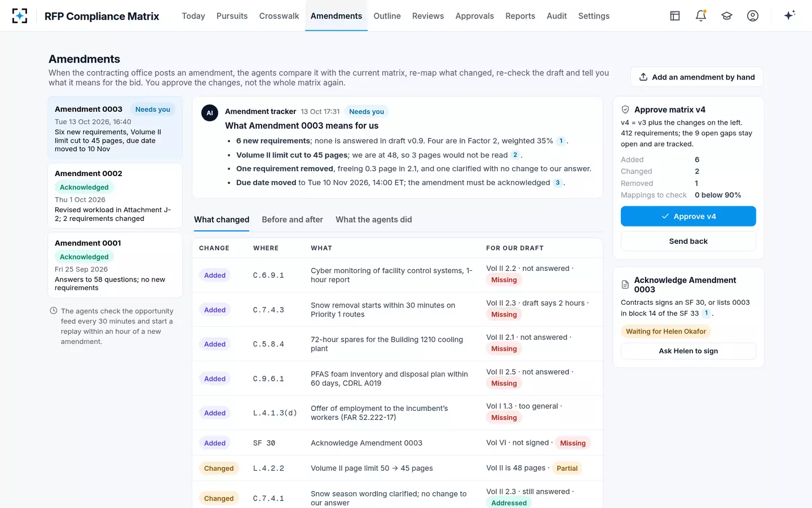Navigate to the Reviews tab
This screenshot has height=508, width=812.
click(x=428, y=16)
